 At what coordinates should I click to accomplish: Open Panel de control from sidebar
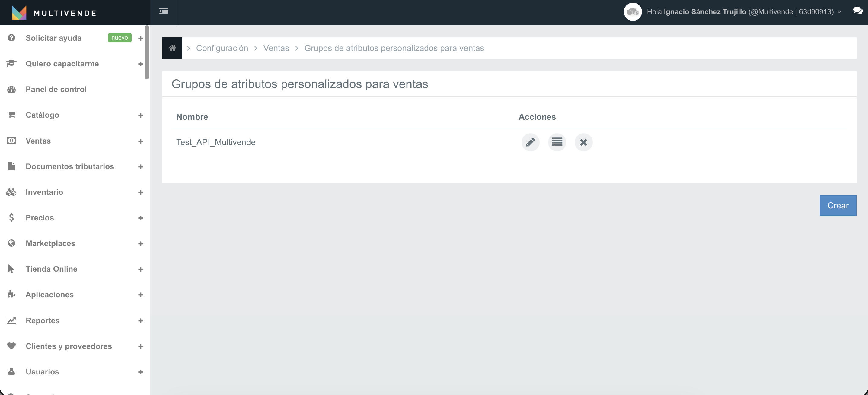pos(56,89)
